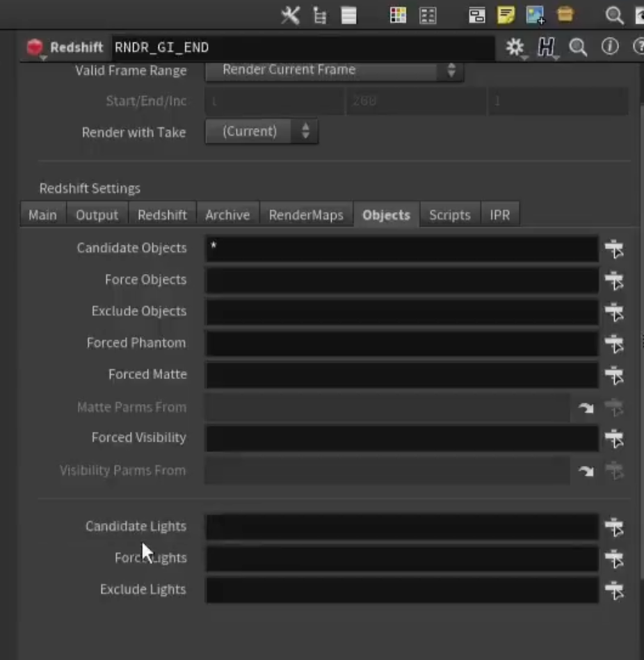Open node chooser for Exclude Lights
The height and width of the screenshot is (660, 644).
pyautogui.click(x=614, y=590)
